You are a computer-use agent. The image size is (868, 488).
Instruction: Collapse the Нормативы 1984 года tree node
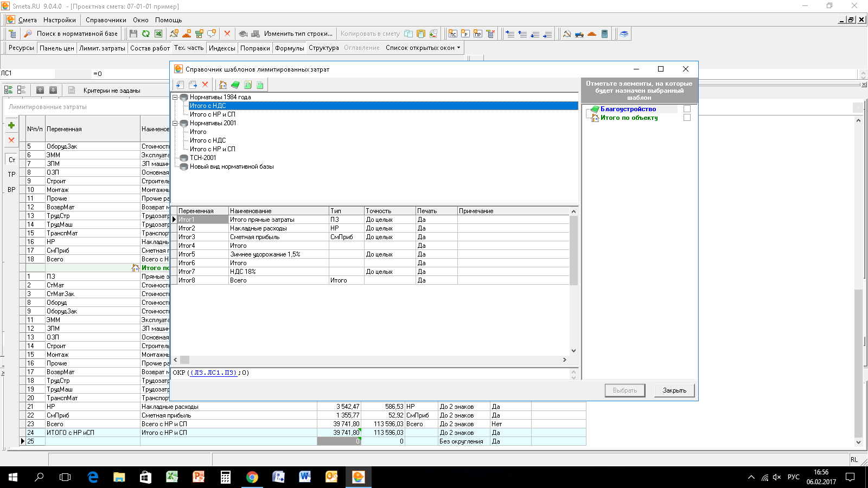pos(175,97)
